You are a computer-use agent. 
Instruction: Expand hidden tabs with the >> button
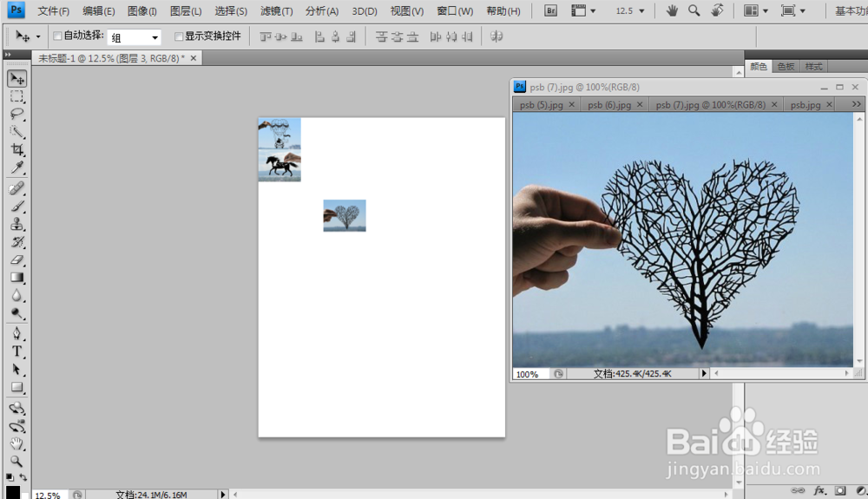click(x=856, y=104)
